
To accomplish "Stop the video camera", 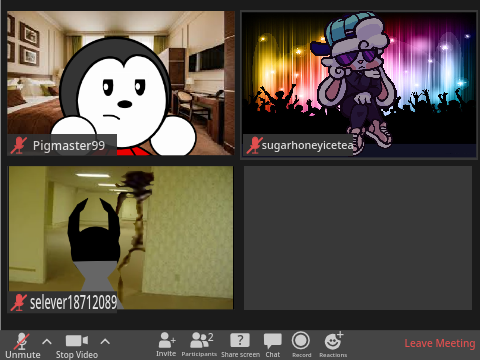I will (77, 346).
